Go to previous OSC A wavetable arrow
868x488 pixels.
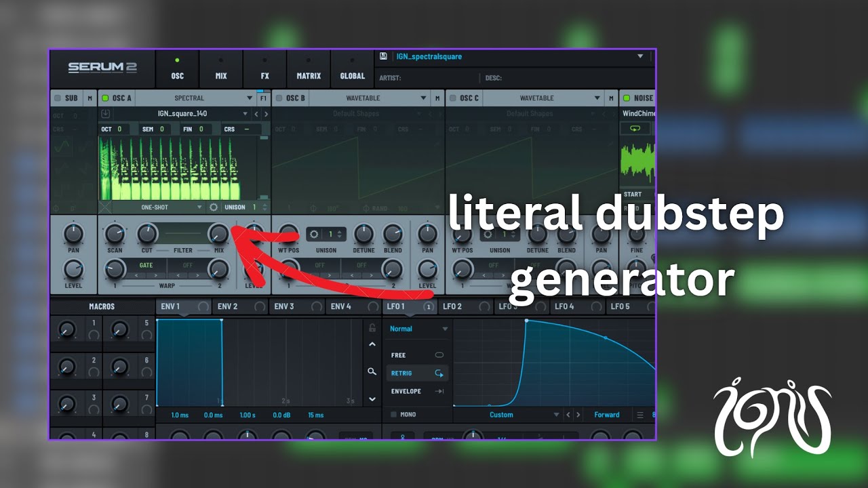point(257,114)
